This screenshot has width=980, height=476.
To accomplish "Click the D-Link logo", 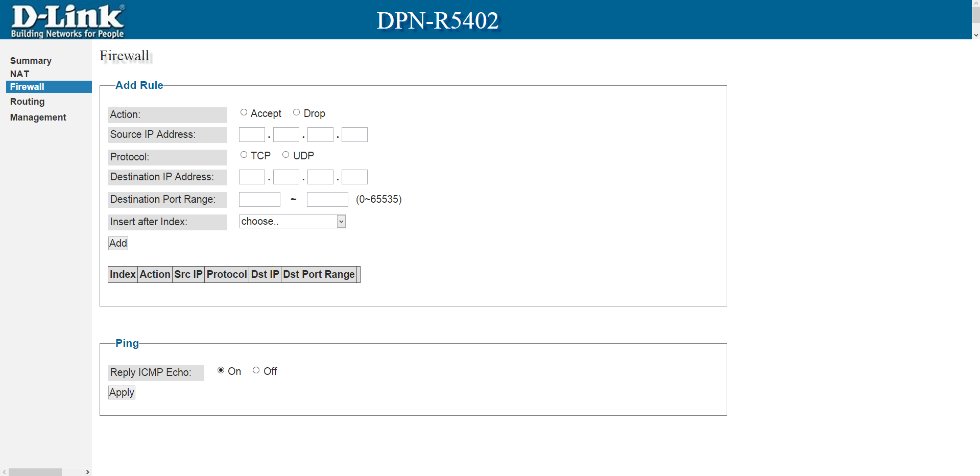I will pos(67,20).
